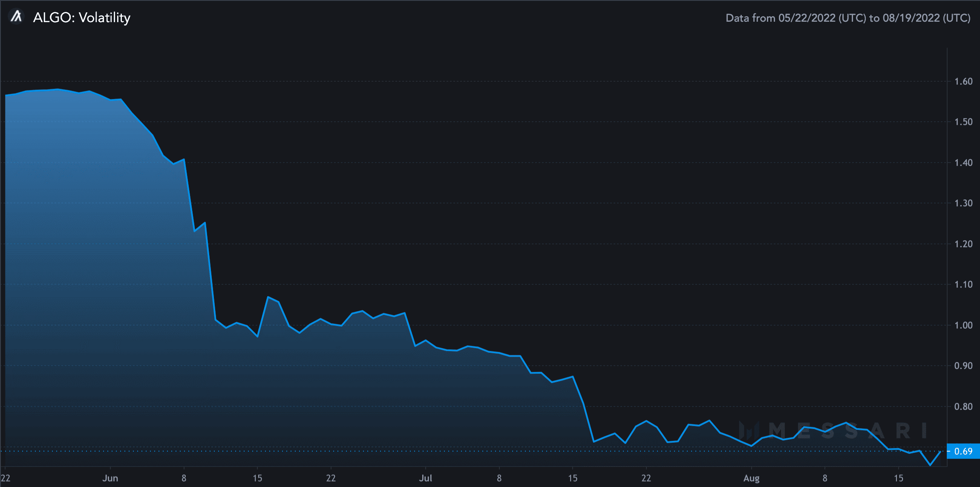Screen dimensions: 980x487
Task: Click the 1.00 y-axis label
Action: (963, 325)
